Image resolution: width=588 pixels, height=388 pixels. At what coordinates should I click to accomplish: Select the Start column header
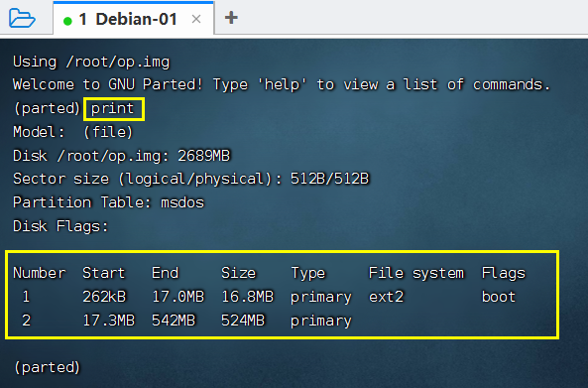[103, 273]
